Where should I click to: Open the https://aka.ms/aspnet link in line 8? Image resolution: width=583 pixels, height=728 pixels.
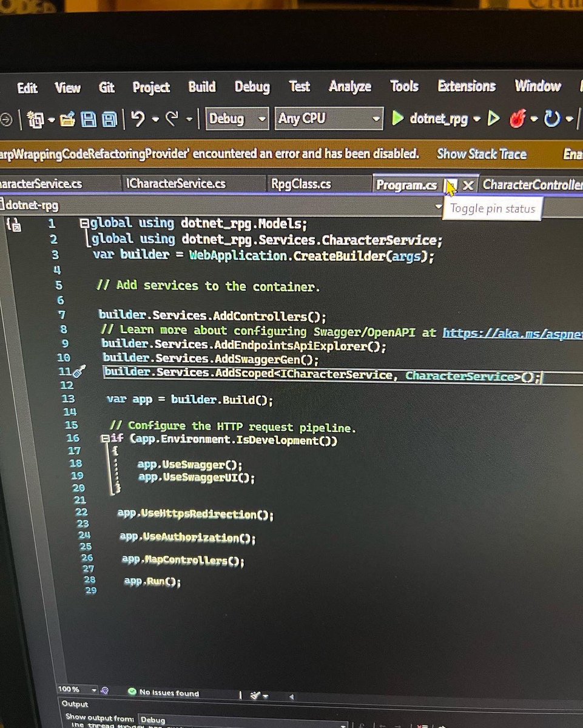point(513,333)
